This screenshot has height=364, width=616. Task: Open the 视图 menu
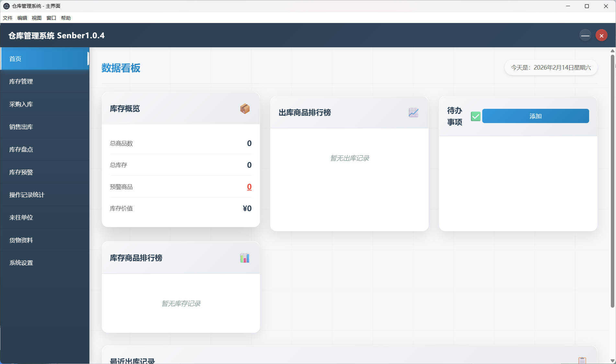[x=37, y=18]
